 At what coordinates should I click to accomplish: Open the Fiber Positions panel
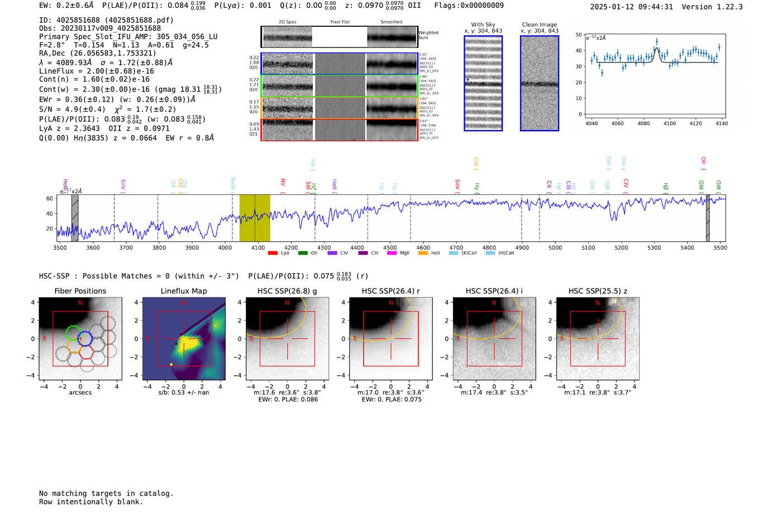click(x=80, y=339)
